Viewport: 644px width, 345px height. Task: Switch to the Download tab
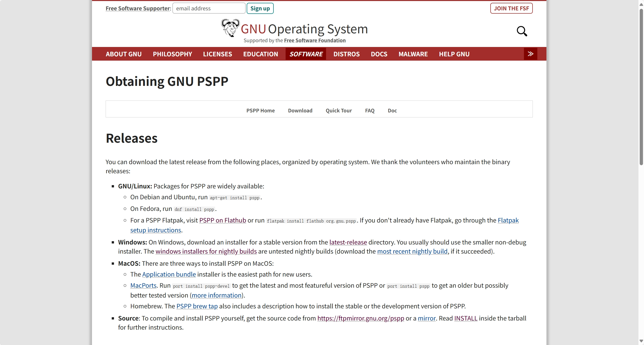(x=300, y=110)
